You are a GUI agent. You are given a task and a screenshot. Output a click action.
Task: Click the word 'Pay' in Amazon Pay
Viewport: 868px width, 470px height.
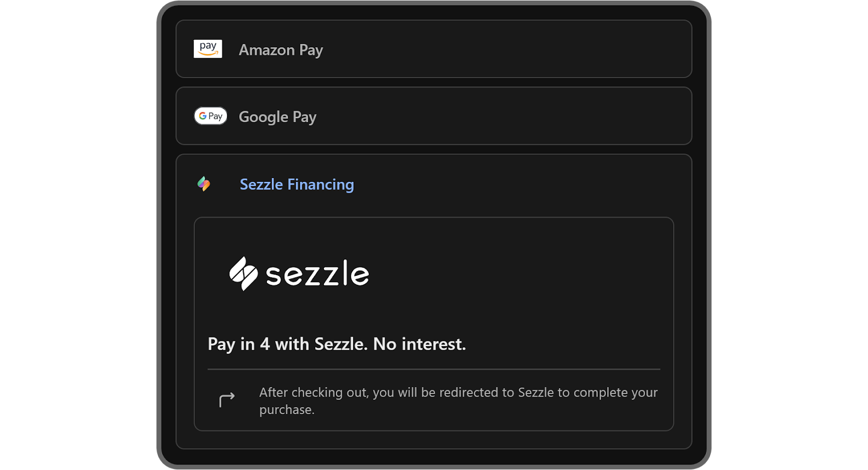[311, 50]
